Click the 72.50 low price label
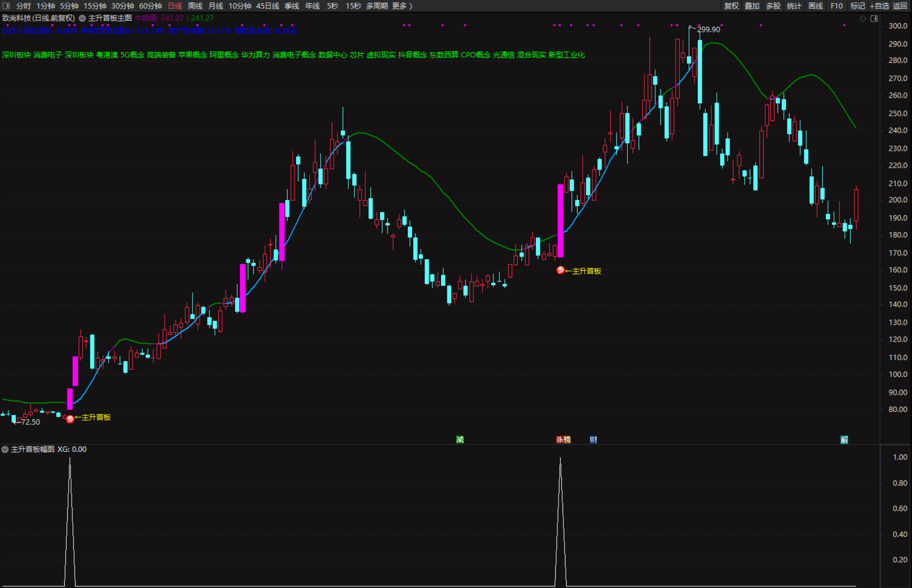The image size is (912, 588). click(30, 422)
